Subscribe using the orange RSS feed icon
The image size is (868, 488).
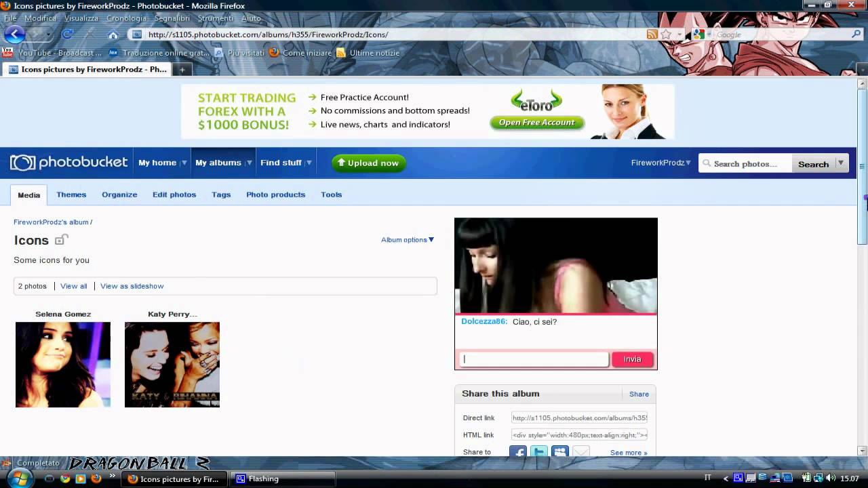(x=652, y=35)
